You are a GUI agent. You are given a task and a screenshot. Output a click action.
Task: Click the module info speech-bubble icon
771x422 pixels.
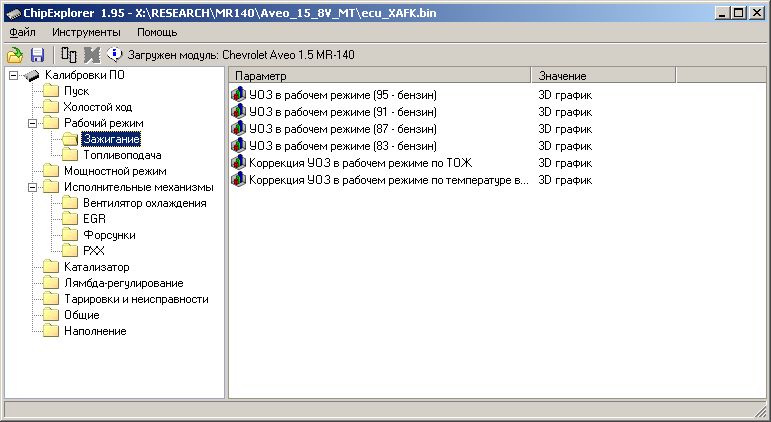(x=115, y=54)
